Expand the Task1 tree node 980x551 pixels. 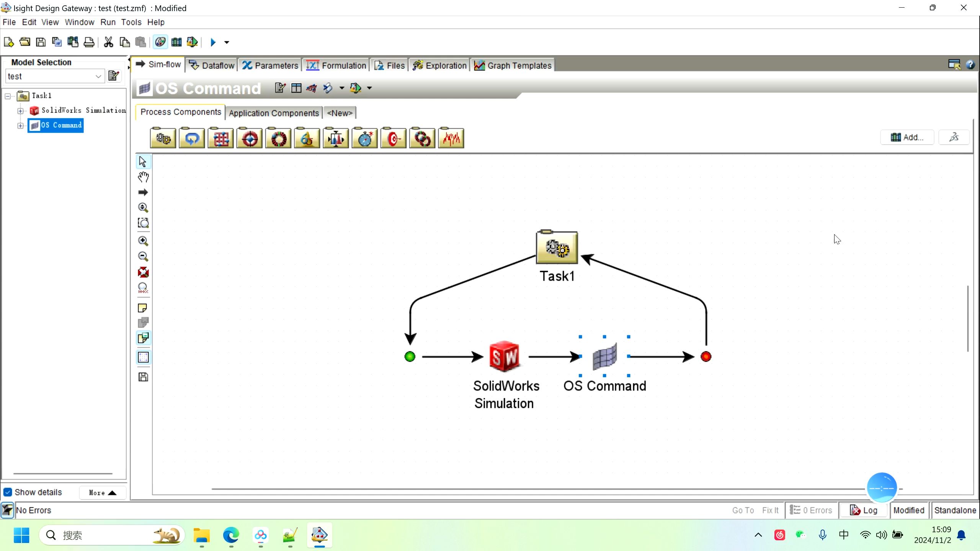(7, 96)
